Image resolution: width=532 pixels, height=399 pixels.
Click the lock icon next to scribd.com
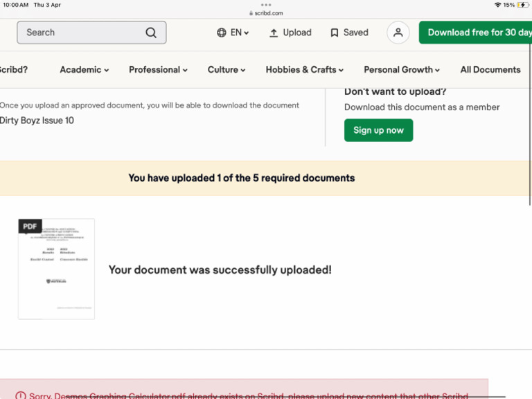(x=251, y=13)
